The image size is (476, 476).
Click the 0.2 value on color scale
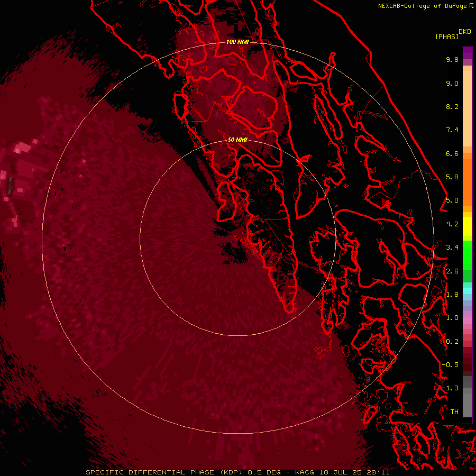tap(452, 342)
